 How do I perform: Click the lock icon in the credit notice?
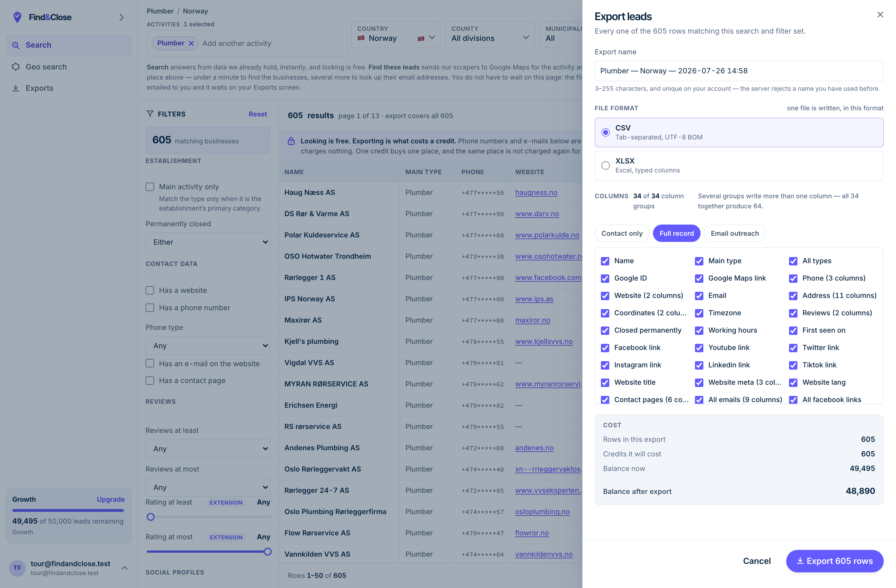291,141
